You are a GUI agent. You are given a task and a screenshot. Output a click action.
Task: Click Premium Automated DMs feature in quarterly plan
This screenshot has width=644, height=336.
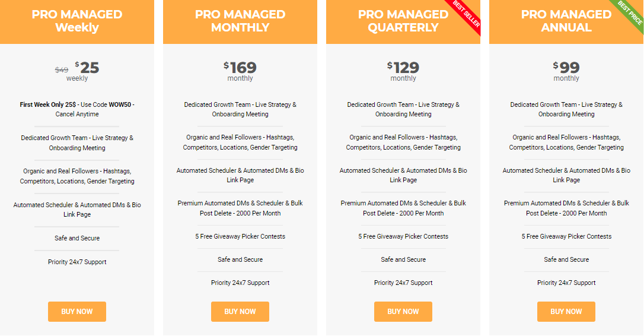403,208
